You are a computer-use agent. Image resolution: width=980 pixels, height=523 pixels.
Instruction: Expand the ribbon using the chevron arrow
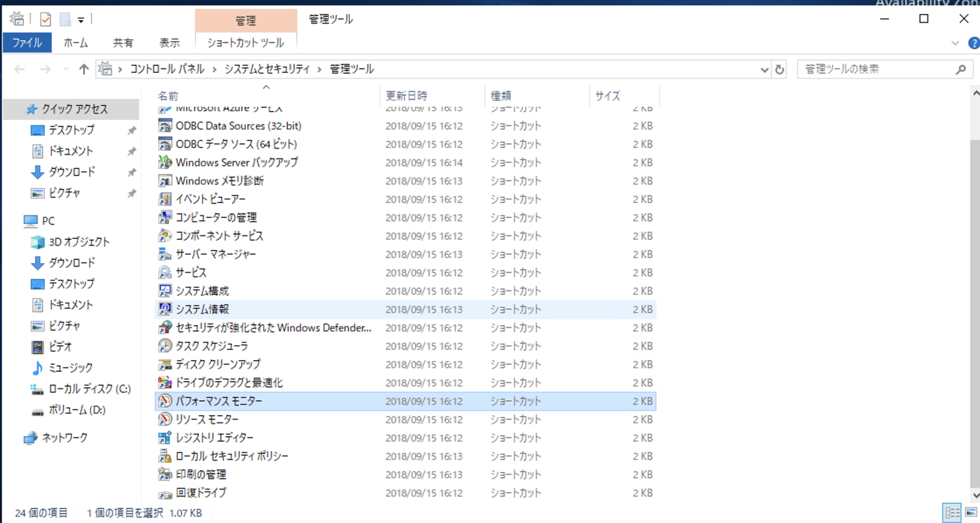pyautogui.click(x=955, y=43)
